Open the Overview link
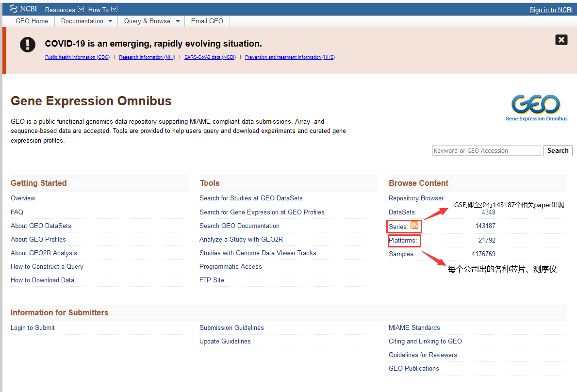Image resolution: width=577 pixels, height=392 pixels. [x=23, y=198]
